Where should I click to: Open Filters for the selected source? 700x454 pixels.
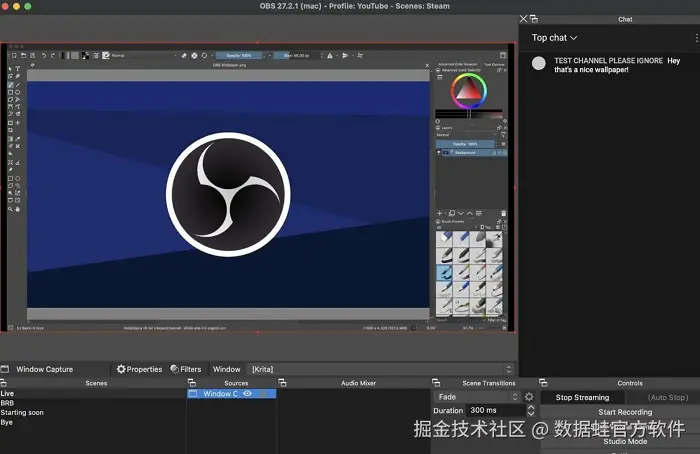(x=186, y=369)
